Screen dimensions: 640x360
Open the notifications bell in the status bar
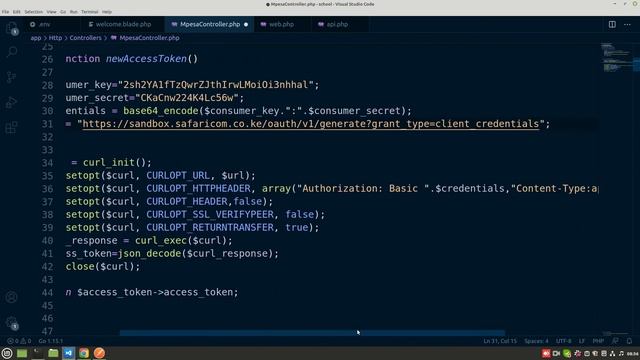629,341
